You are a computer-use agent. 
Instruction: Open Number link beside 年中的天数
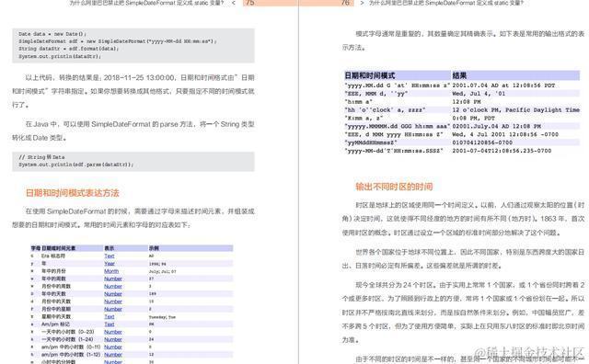point(113,294)
